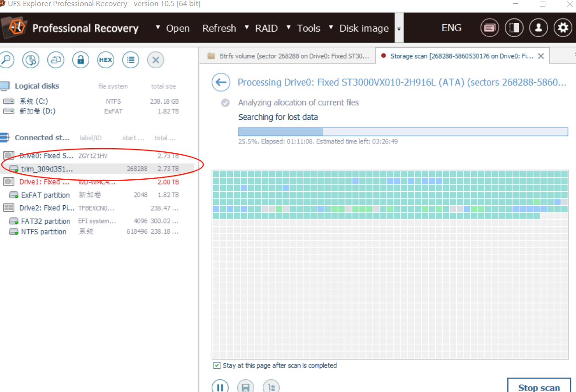Screen dimensions: 576x392
Task: Click the magnifier search tool icon
Action: 7,59
